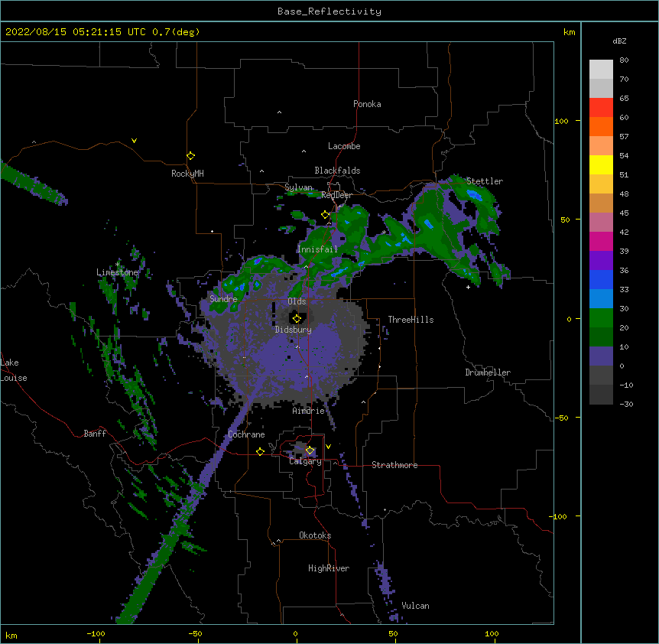Click the yellow 54 dBZ legend swatch
The width and height of the screenshot is (659, 644).
click(x=601, y=164)
